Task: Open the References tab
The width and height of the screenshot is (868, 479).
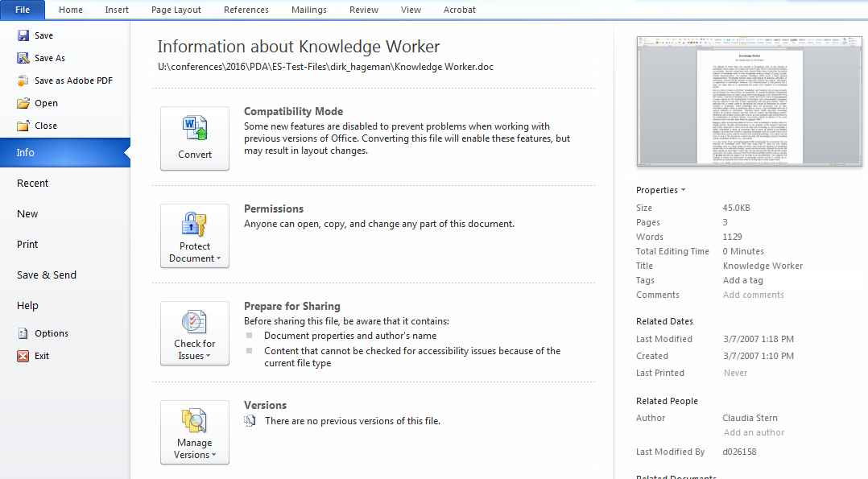Action: pos(246,10)
